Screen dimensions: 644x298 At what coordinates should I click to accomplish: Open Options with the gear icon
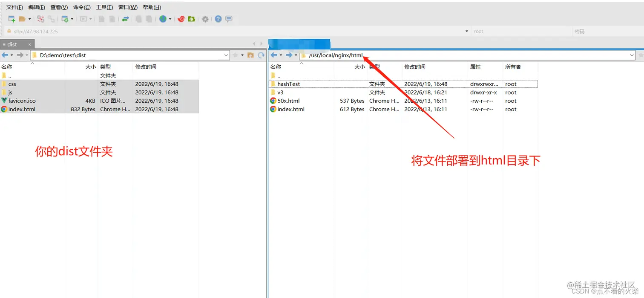pyautogui.click(x=205, y=19)
